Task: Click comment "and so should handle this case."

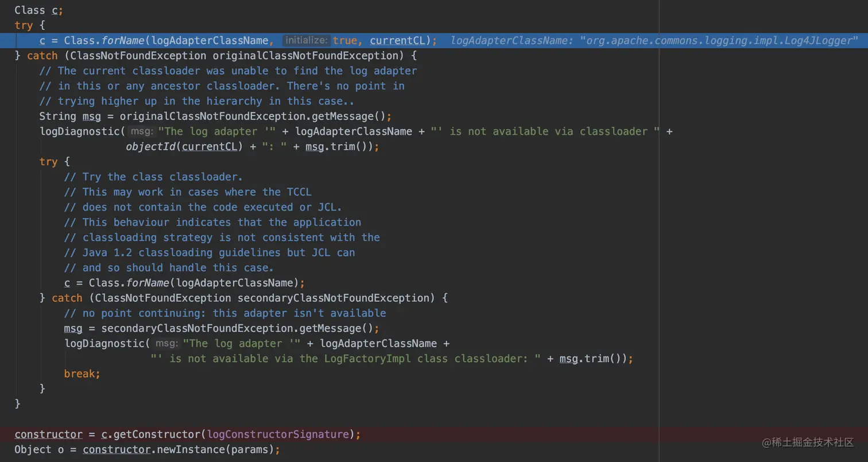Action: coord(169,267)
